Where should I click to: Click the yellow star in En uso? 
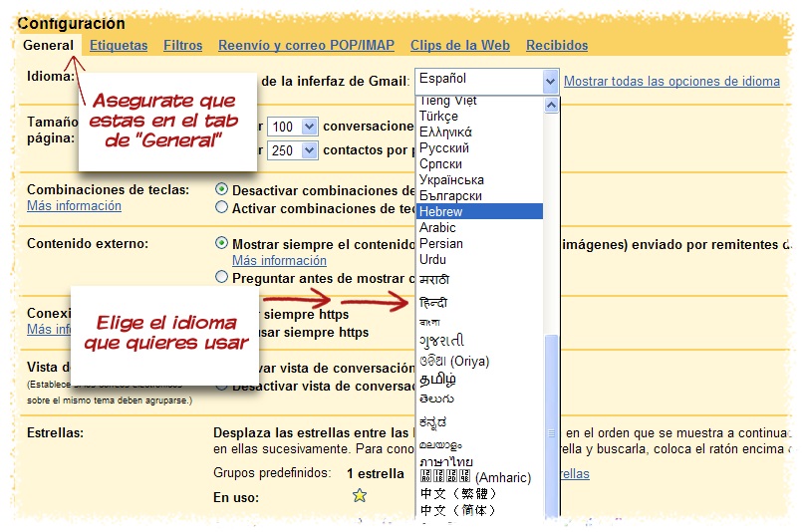coord(360,495)
